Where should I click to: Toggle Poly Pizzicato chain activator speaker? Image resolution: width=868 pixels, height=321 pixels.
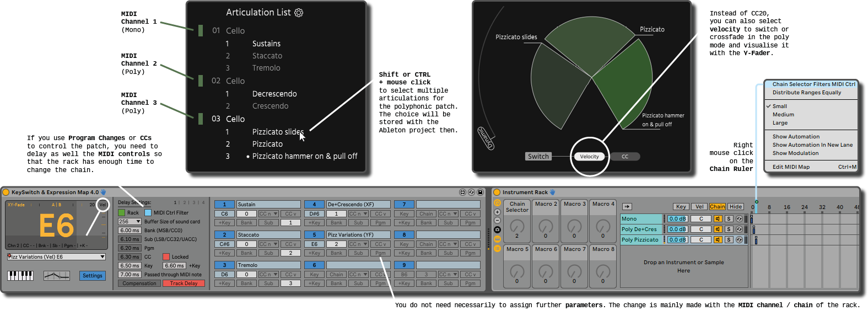(718, 240)
